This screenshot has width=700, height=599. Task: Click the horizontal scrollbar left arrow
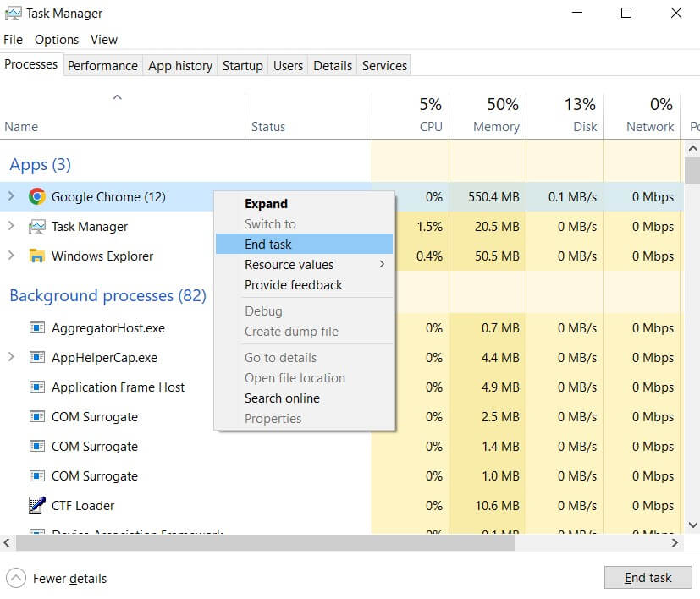pyautogui.click(x=7, y=543)
